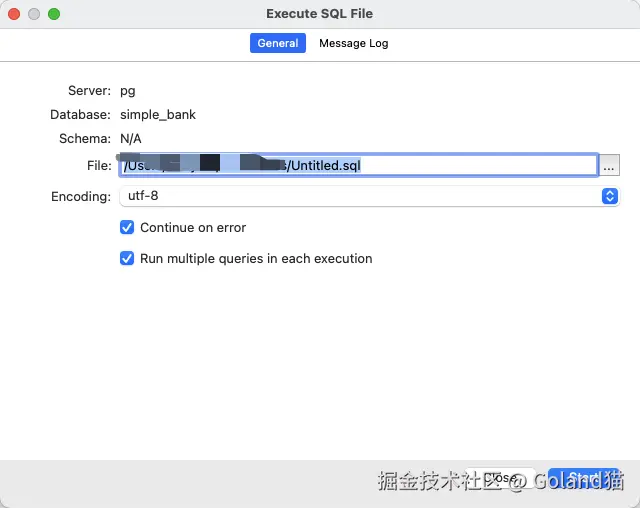Click into the File path input field
640x508 pixels.
[x=450, y=166]
